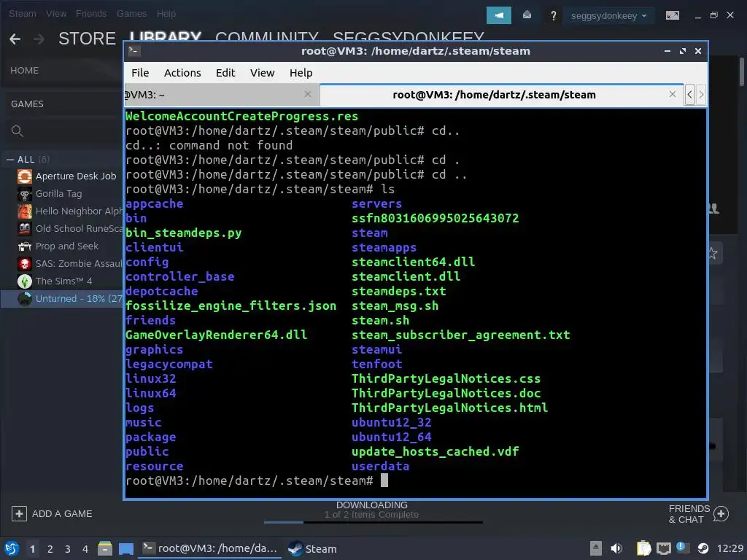Open the Games menu in Steam
The height and width of the screenshot is (560, 747).
click(131, 13)
